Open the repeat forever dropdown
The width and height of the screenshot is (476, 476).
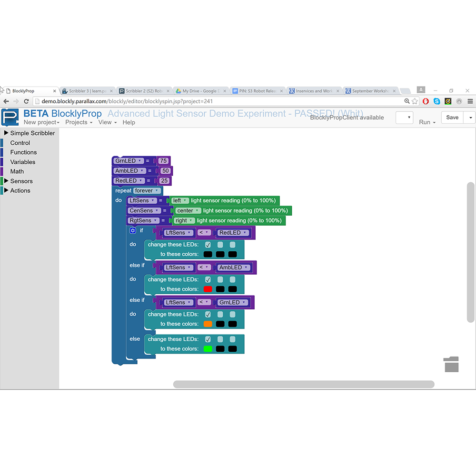(x=147, y=191)
